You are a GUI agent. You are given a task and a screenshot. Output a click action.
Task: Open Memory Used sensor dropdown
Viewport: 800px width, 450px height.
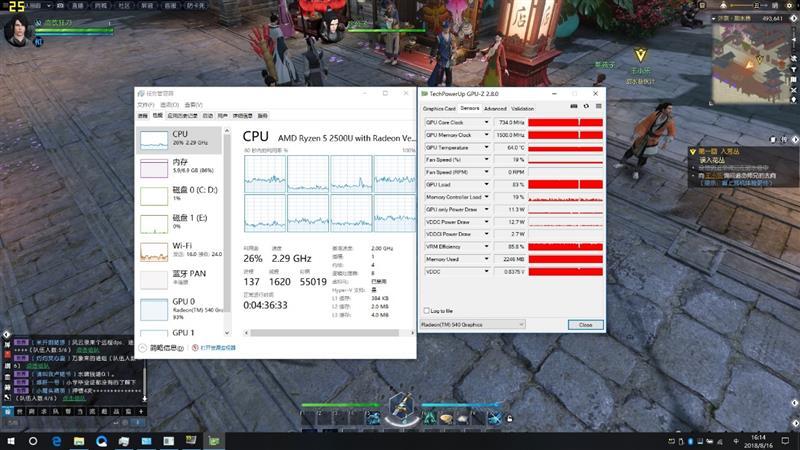[x=486, y=259]
